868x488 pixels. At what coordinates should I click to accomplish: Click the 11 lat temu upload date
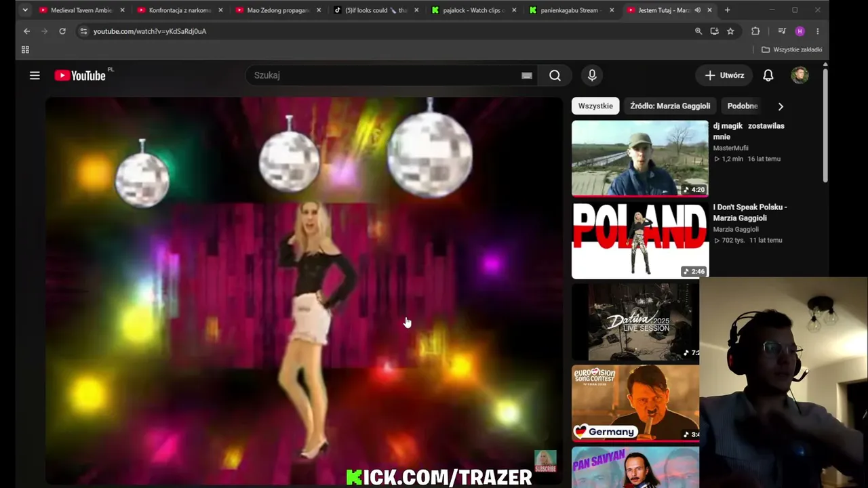coord(765,240)
